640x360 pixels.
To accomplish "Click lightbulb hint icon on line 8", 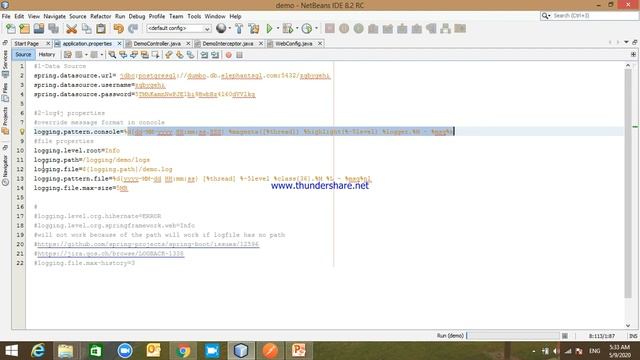I will 22,131.
